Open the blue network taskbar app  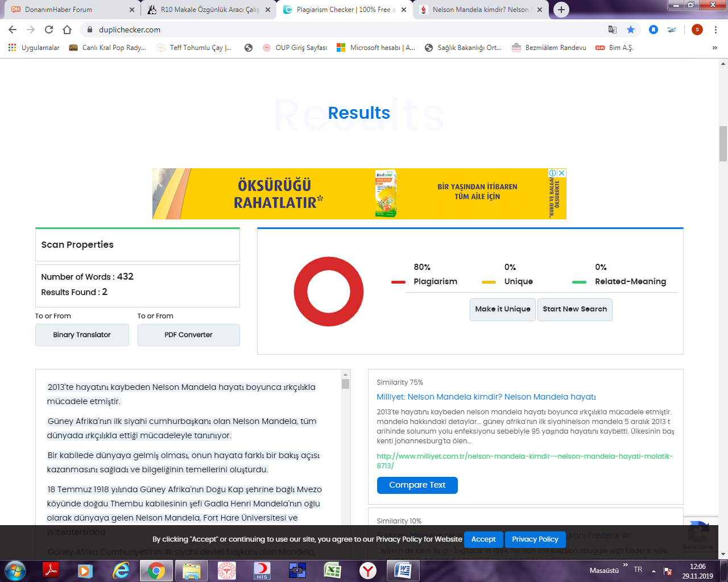pyautogui.click(x=297, y=570)
